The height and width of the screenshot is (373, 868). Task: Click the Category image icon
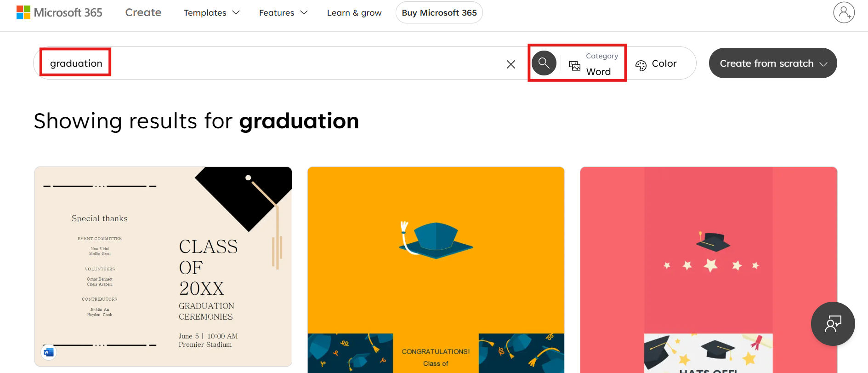(x=574, y=65)
